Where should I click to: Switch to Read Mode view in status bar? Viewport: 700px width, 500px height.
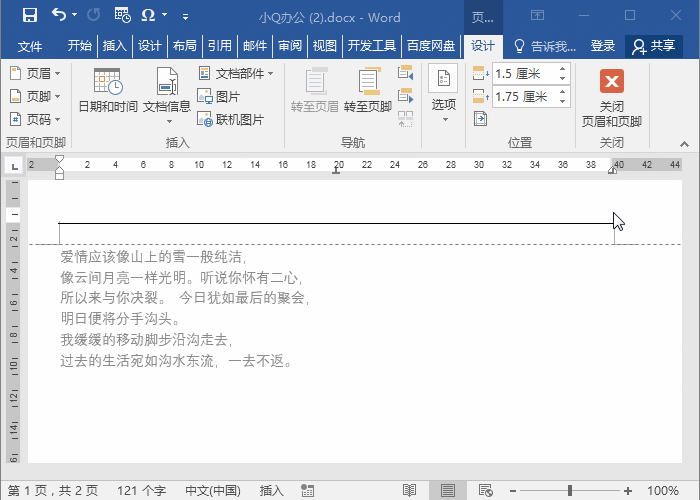(409, 491)
